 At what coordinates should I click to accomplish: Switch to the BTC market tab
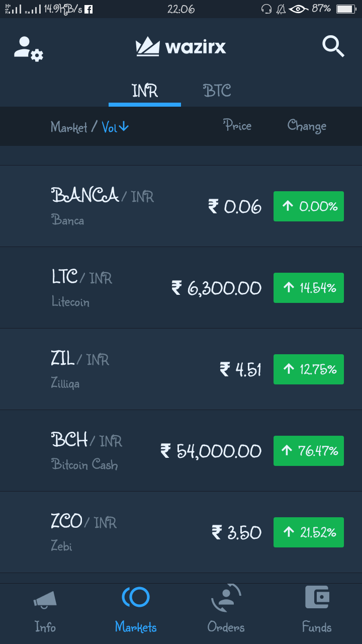217,91
